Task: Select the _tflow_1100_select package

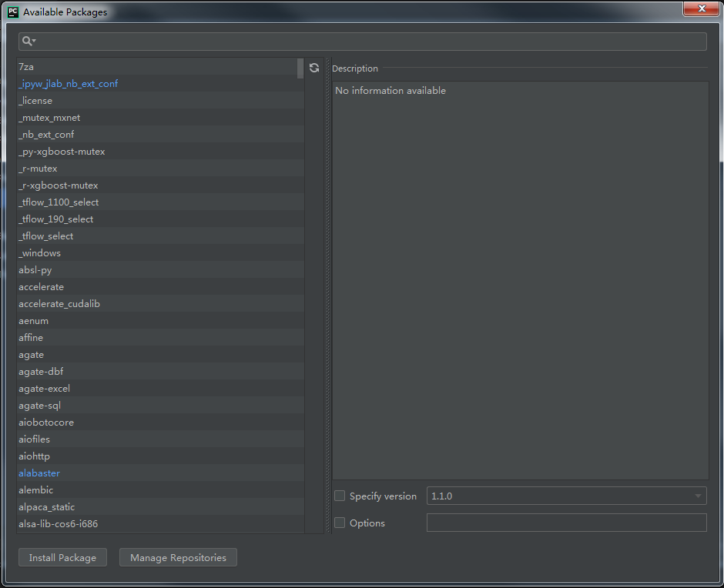Action: point(160,202)
